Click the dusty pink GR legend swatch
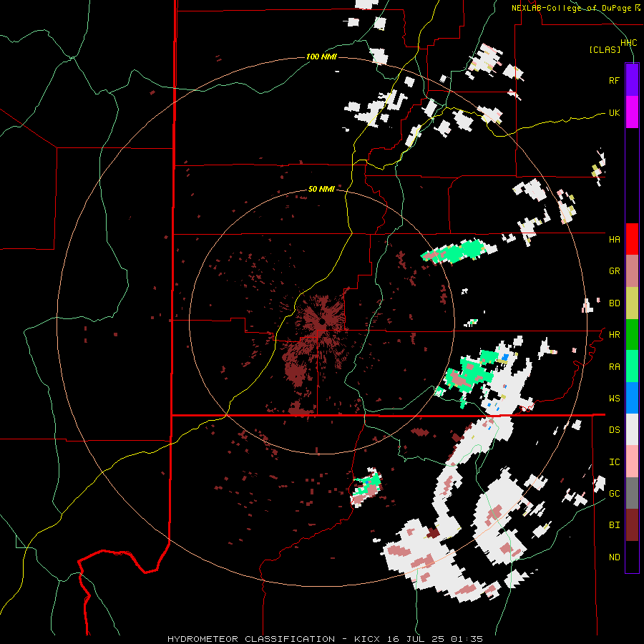Viewport: 644px width, 644px height. [x=632, y=271]
